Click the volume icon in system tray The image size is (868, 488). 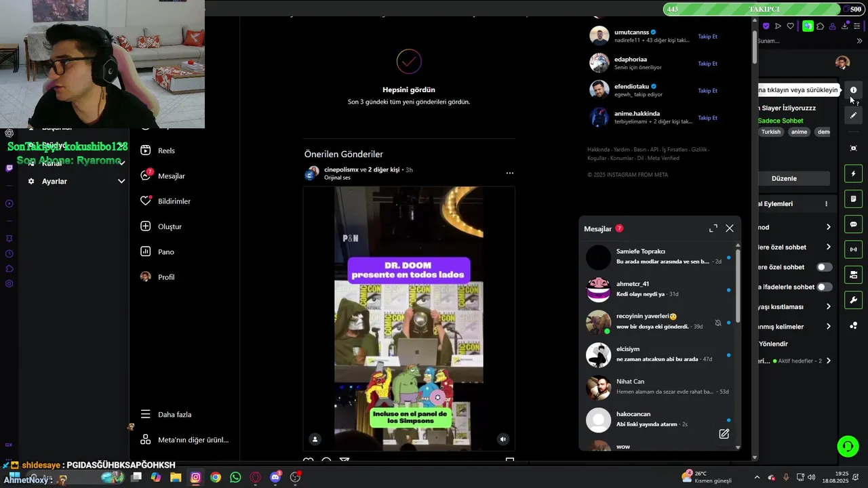coord(812,477)
